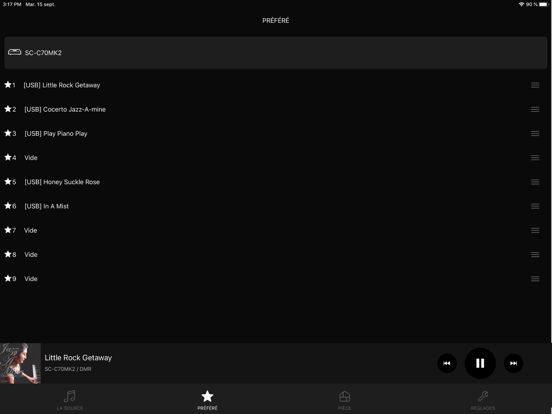Tap the star icon for favorite 9
The height and width of the screenshot is (414, 552).
[x=8, y=278]
